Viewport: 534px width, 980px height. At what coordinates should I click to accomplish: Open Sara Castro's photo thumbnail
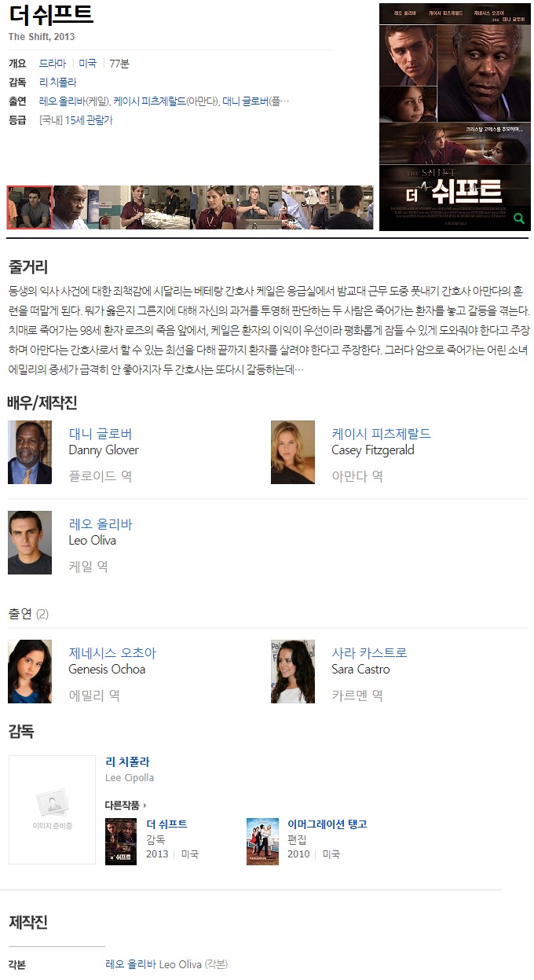point(293,672)
